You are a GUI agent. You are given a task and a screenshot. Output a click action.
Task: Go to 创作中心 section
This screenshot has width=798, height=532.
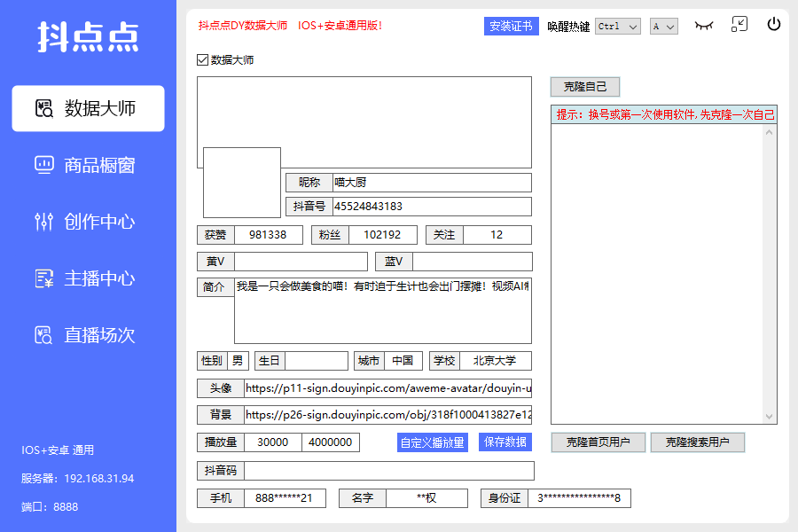tap(99, 222)
